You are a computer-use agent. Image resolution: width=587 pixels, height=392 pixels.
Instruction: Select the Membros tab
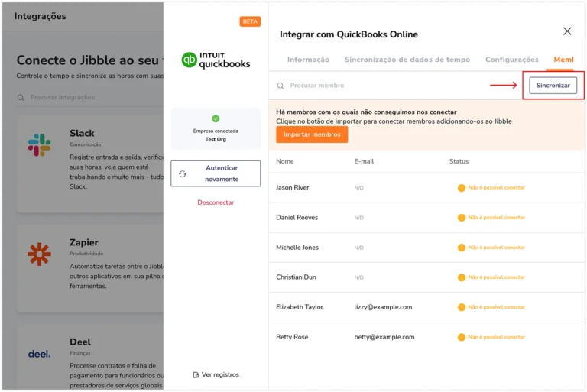tap(563, 60)
